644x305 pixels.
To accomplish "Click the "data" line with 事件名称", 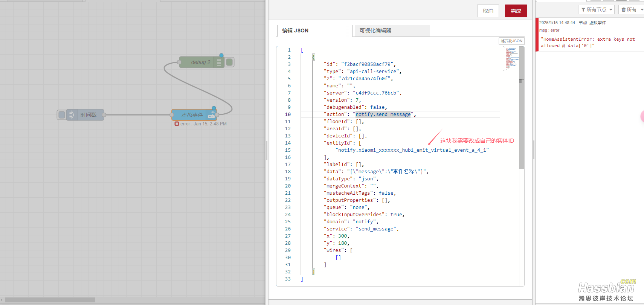I will point(376,171).
